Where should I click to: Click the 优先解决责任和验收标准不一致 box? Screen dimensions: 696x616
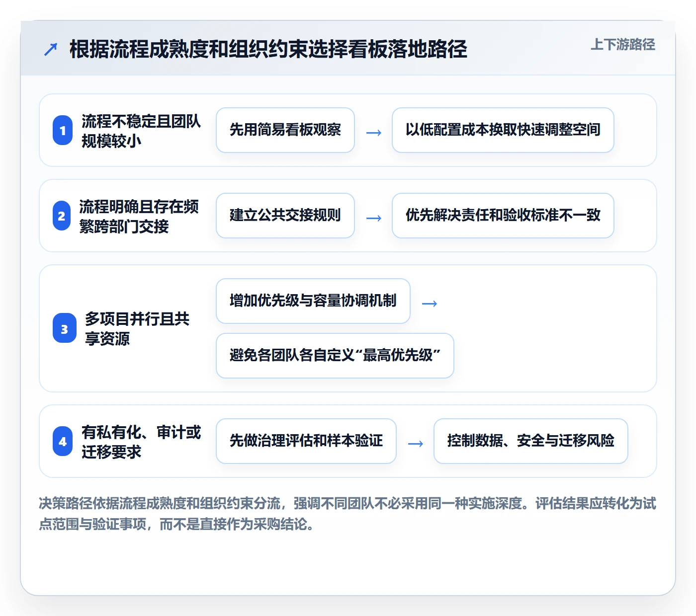(503, 216)
